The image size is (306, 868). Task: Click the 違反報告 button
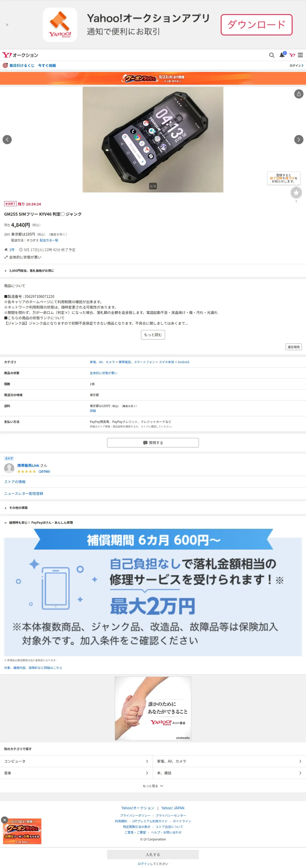(x=294, y=347)
